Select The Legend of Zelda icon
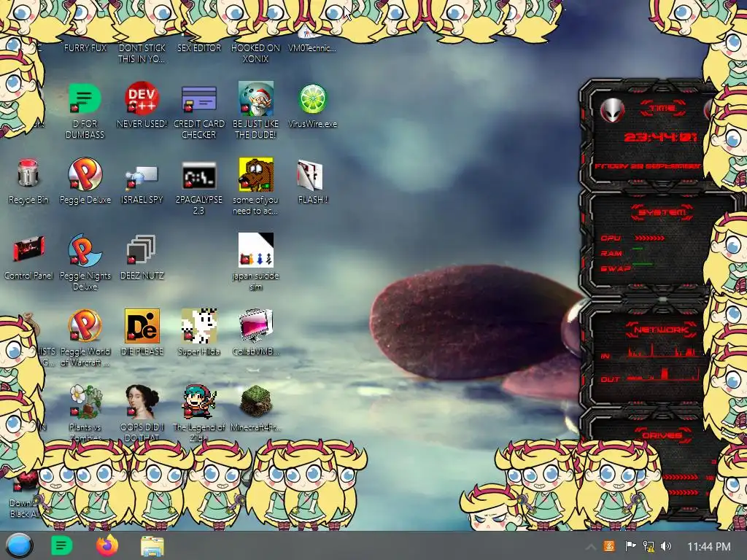This screenshot has width=747, height=560. click(198, 402)
